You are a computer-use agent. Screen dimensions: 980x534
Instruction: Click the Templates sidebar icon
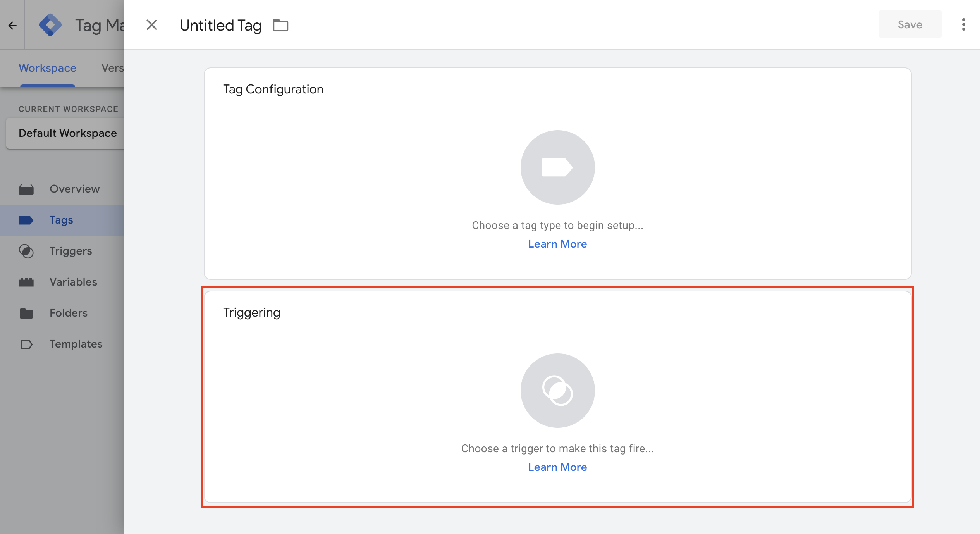tap(26, 344)
